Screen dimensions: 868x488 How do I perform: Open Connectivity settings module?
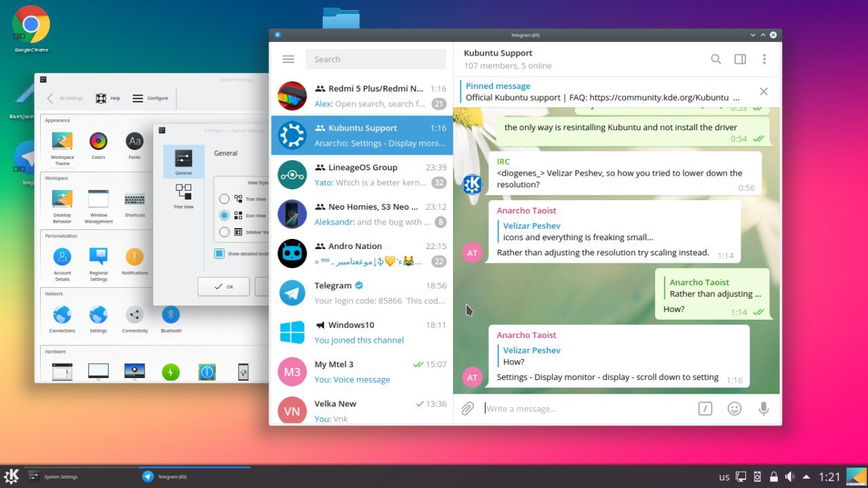click(x=134, y=319)
